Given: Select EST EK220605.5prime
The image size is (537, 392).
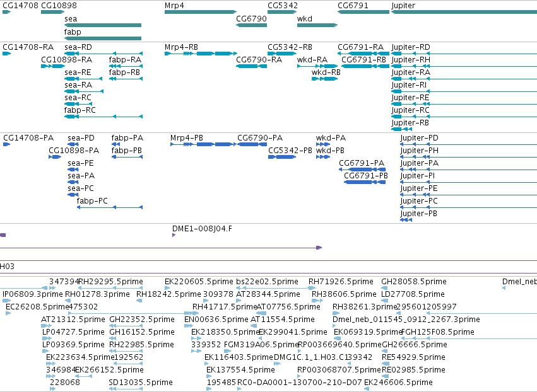Looking at the screenshot, I should click(167, 287).
